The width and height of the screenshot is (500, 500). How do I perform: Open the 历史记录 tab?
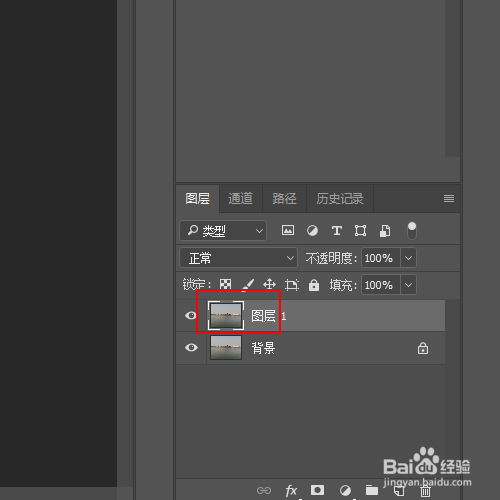340,199
